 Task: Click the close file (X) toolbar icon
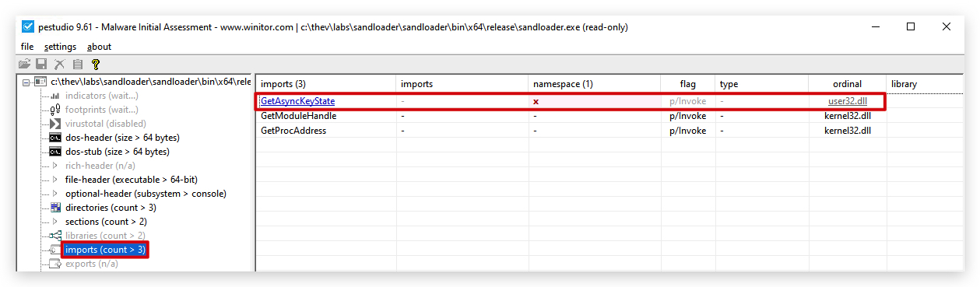pos(60,65)
